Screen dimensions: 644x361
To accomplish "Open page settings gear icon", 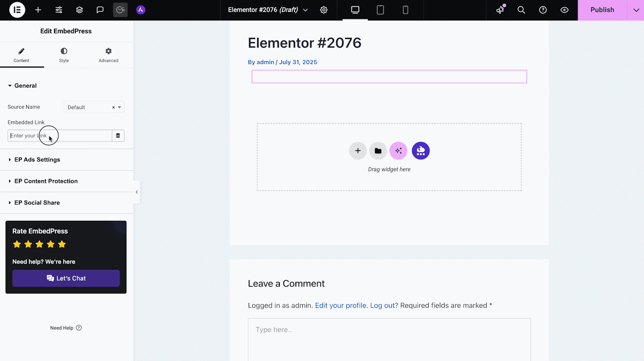I will pyautogui.click(x=324, y=10).
